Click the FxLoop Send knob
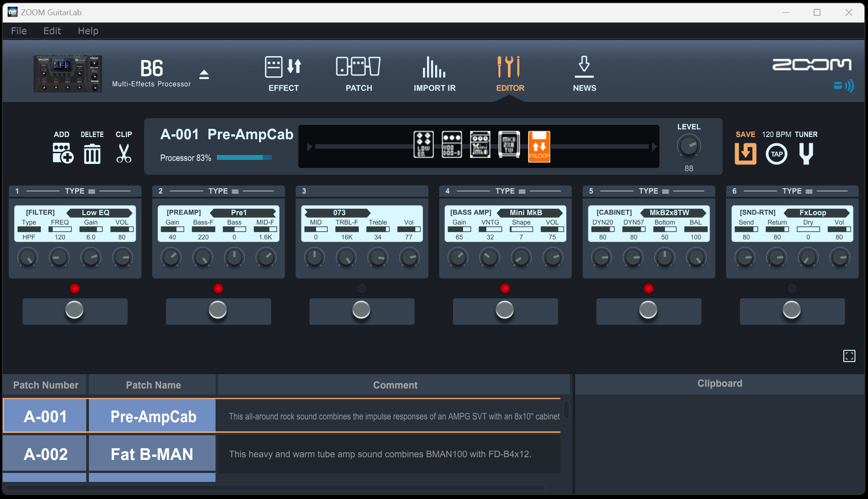The width and height of the screenshot is (868, 499). pos(746,258)
